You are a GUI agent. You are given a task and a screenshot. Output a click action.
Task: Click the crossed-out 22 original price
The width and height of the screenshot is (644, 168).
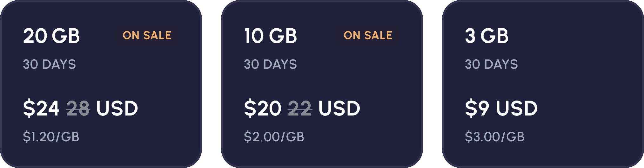pyautogui.click(x=300, y=108)
